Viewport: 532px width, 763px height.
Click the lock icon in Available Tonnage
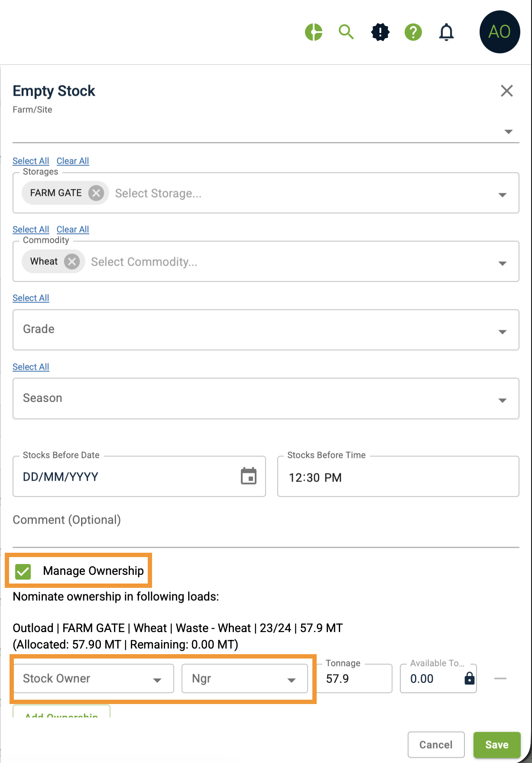pyautogui.click(x=469, y=678)
